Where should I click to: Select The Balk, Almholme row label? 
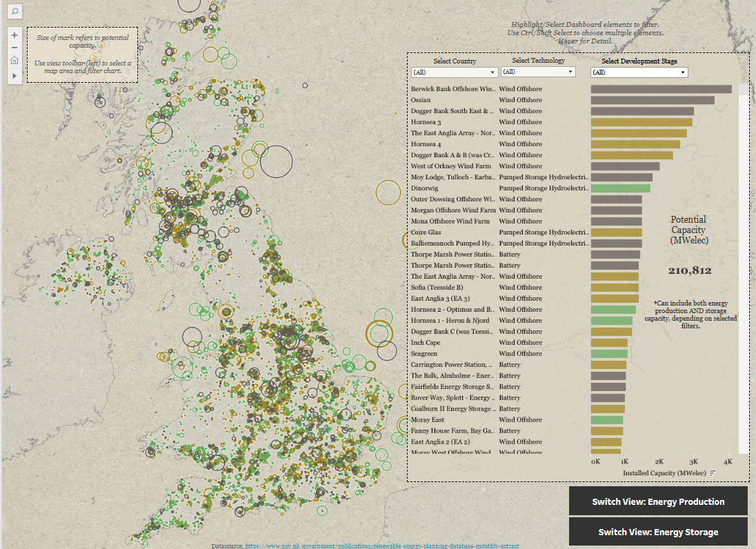click(452, 375)
